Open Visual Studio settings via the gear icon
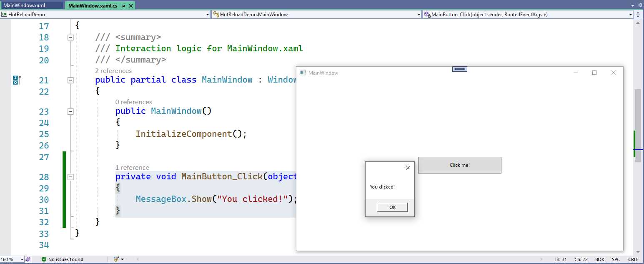The width and height of the screenshot is (644, 264). coord(640,5)
